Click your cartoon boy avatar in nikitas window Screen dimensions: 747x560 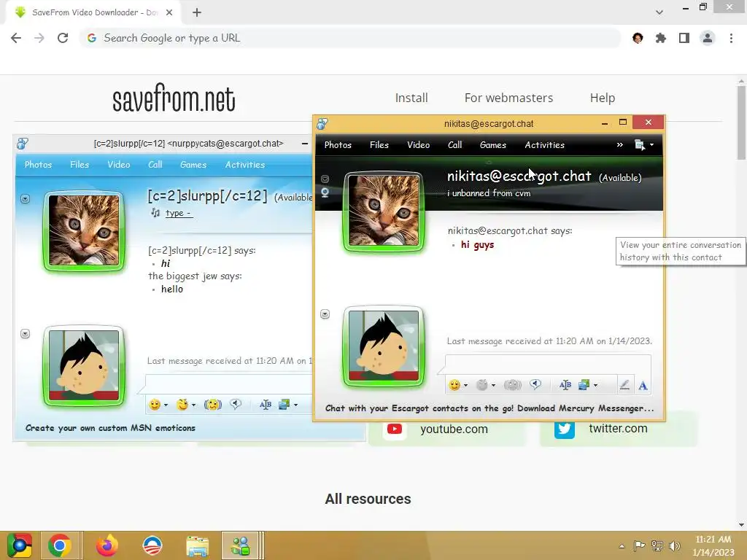[x=384, y=346]
